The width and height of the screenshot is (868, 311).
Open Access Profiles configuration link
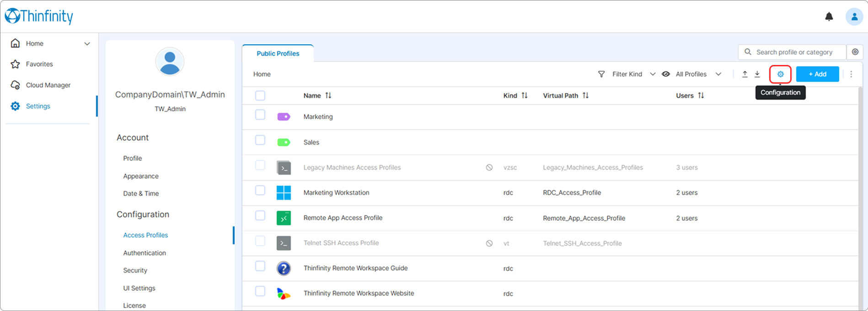point(145,235)
